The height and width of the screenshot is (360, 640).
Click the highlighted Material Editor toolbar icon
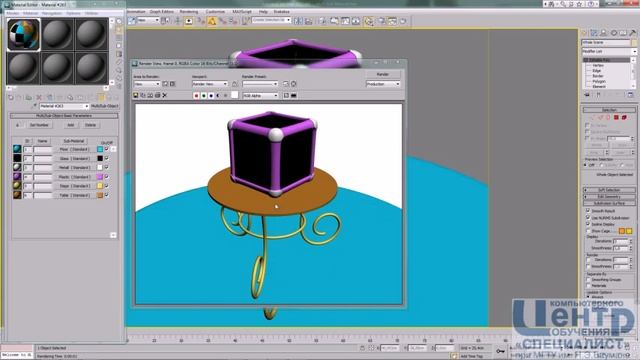click(x=369, y=21)
